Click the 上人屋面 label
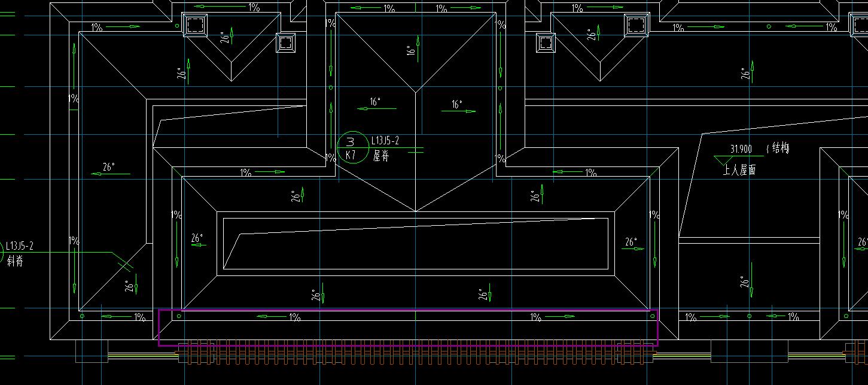The width and height of the screenshot is (868, 385). coord(739,170)
